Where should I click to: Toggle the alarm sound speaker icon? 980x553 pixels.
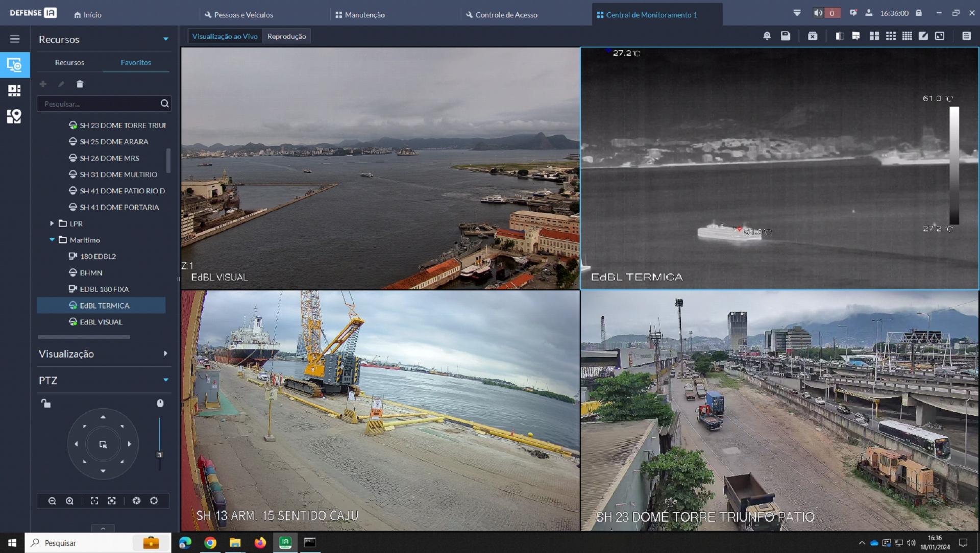pos(818,13)
